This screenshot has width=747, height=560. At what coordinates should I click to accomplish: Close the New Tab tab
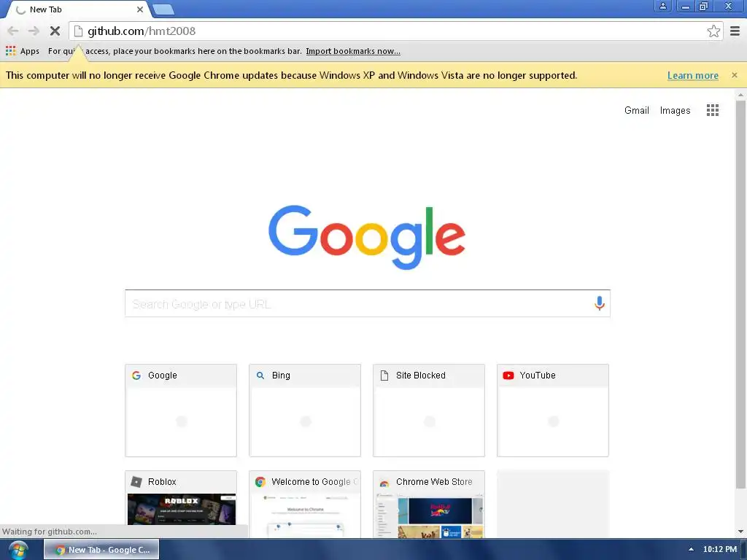point(139,9)
